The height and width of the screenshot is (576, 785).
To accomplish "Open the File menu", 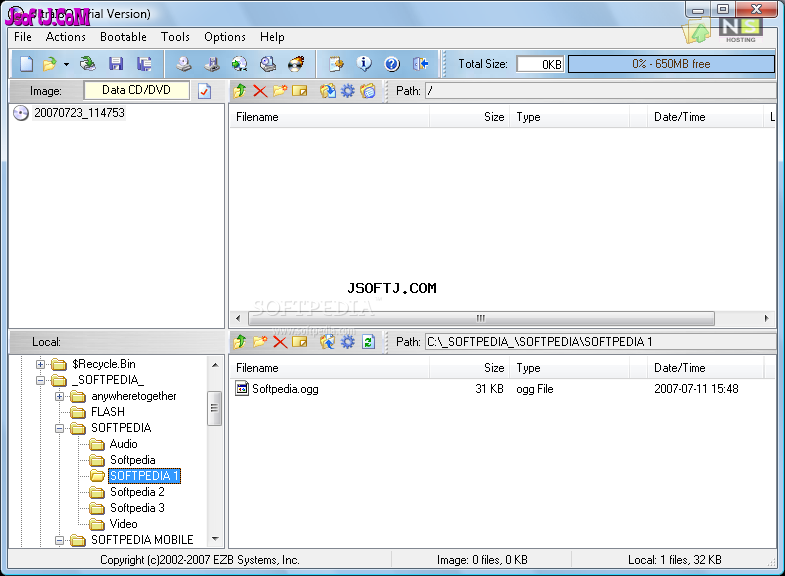I will [x=23, y=37].
